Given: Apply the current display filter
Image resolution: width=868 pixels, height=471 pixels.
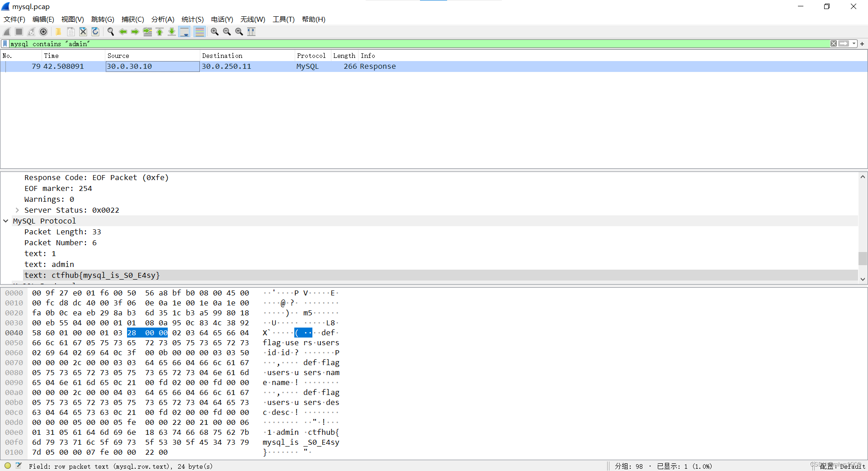Looking at the screenshot, I should click(844, 43).
